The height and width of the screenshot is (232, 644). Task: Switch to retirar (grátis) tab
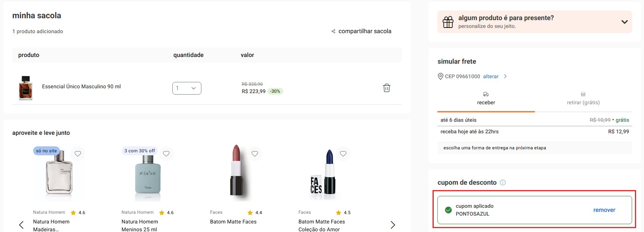(x=583, y=99)
